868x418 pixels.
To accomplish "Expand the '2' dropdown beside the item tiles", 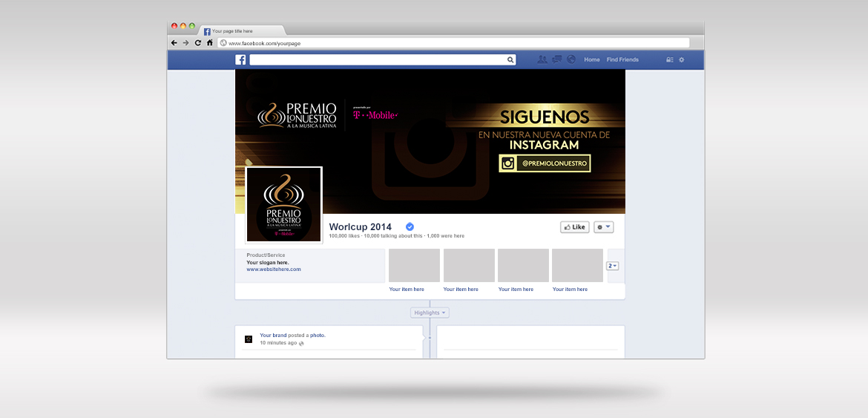I will tap(613, 266).
